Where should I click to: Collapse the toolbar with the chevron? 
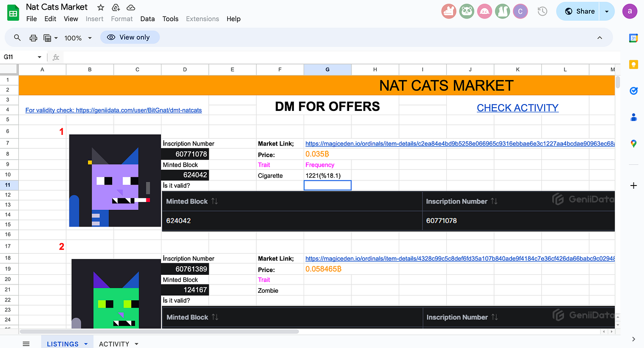[x=599, y=38]
